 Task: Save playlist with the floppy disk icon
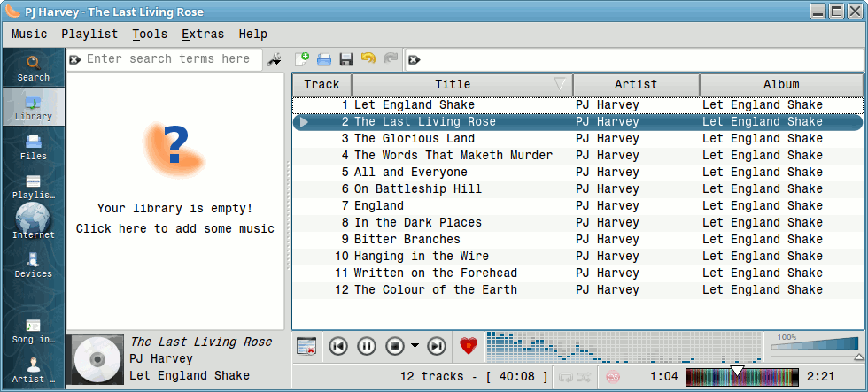(x=346, y=58)
